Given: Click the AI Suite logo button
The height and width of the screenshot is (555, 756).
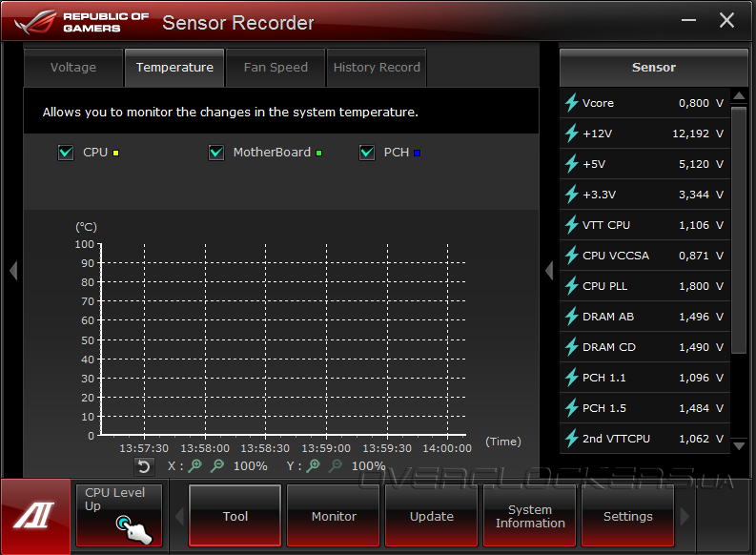Looking at the screenshot, I should [x=35, y=516].
